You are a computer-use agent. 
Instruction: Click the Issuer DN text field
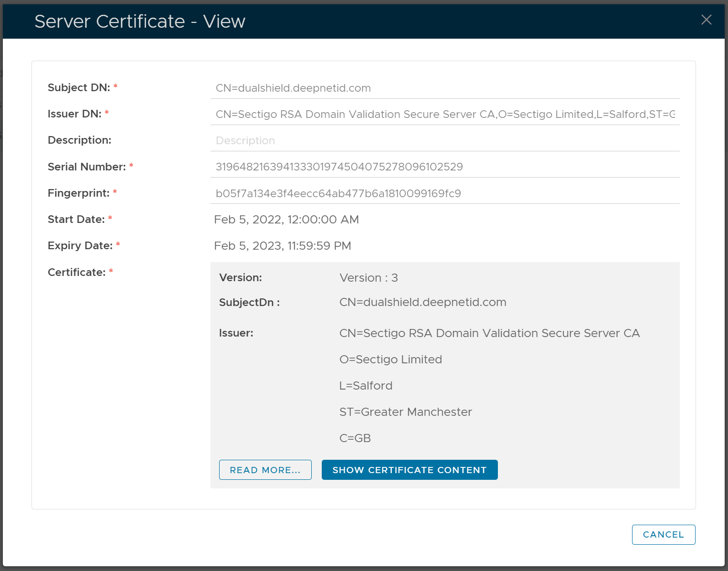click(444, 115)
